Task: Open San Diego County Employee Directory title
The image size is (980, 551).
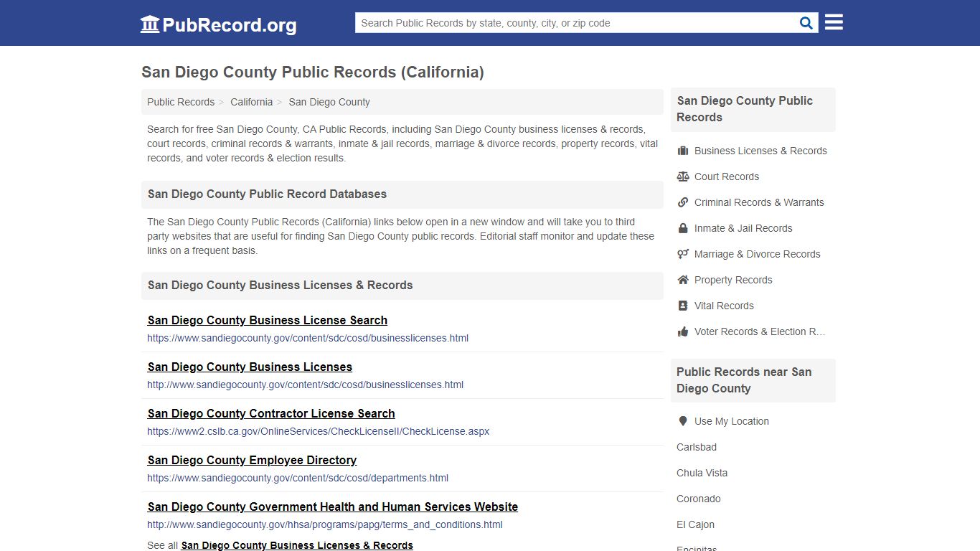Action: [x=252, y=460]
